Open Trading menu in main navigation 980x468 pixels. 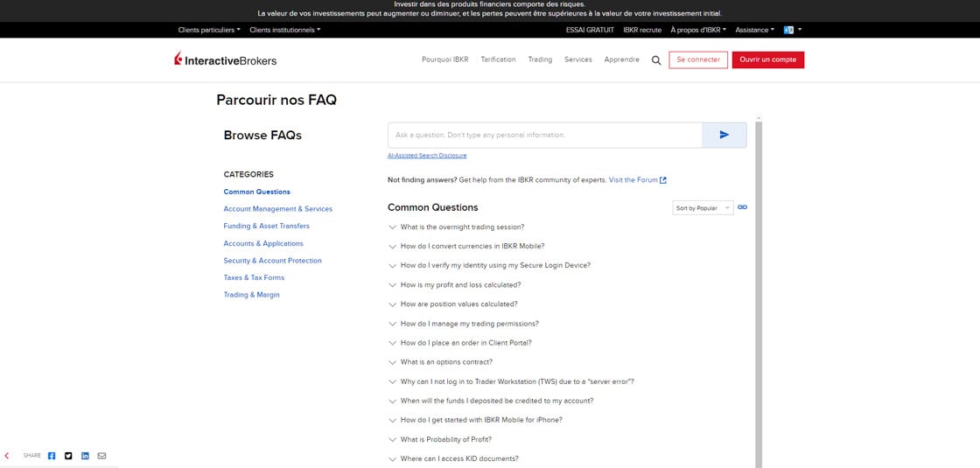tap(540, 60)
